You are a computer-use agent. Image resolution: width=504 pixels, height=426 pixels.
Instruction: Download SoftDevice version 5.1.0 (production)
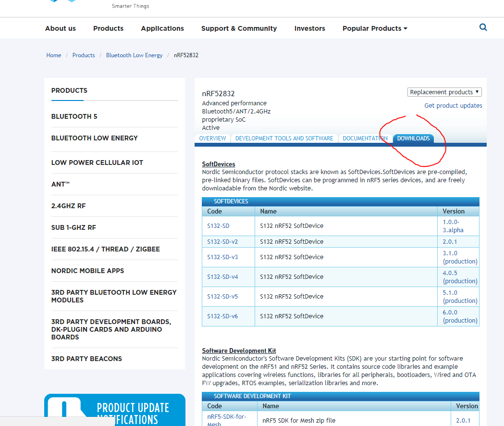tap(460, 296)
